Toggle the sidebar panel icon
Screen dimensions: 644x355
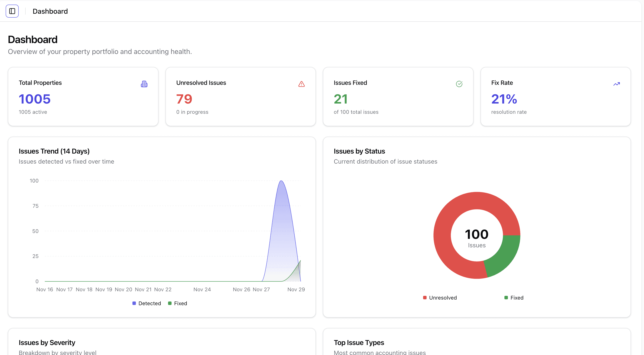[x=12, y=11]
